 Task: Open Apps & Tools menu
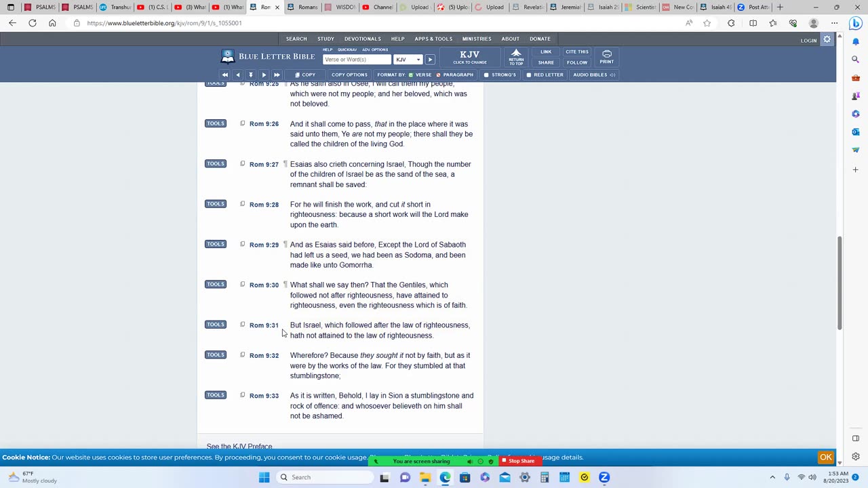click(x=433, y=39)
